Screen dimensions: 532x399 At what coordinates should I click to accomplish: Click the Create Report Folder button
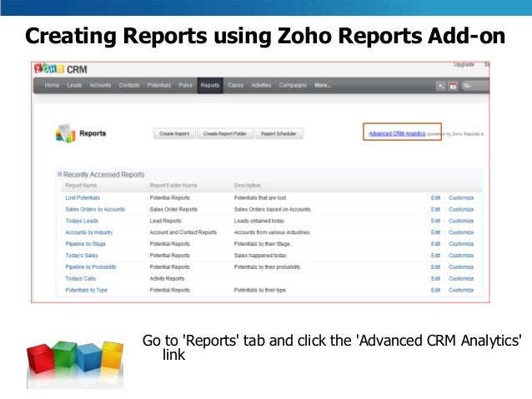coord(225,133)
